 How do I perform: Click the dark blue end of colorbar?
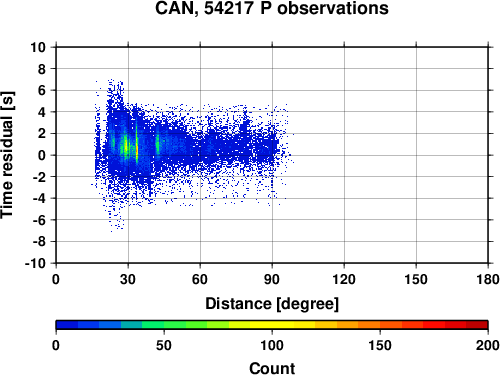click(67, 325)
